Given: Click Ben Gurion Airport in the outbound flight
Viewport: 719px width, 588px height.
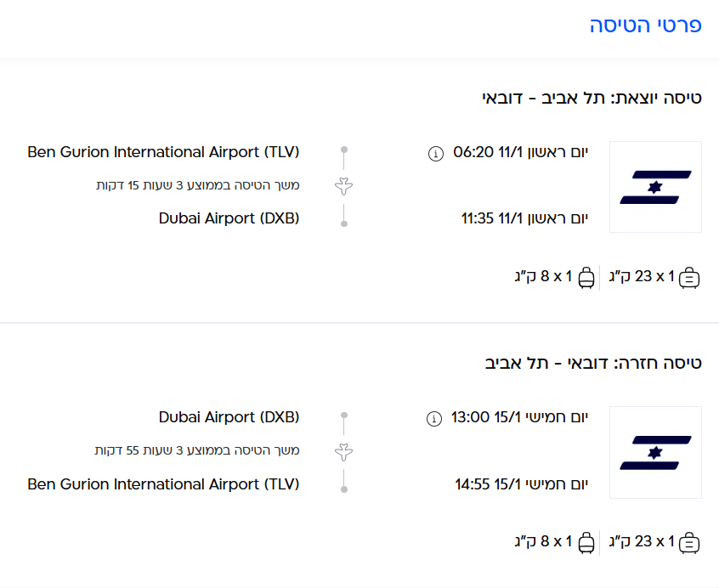Looking at the screenshot, I should (x=163, y=152).
